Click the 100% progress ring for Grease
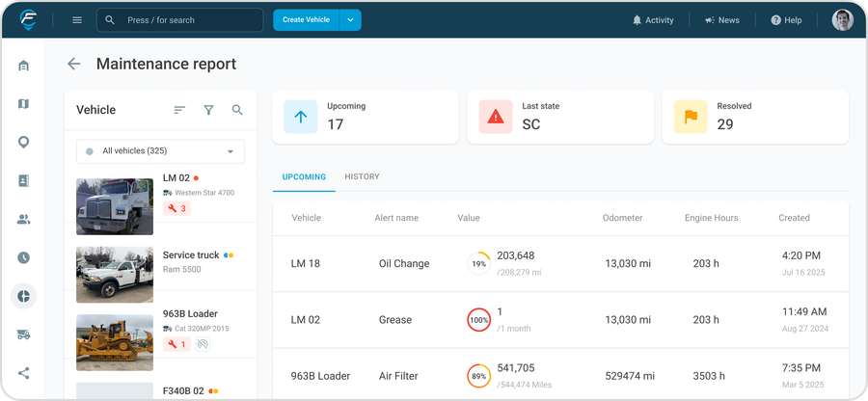868x401 pixels. [478, 320]
